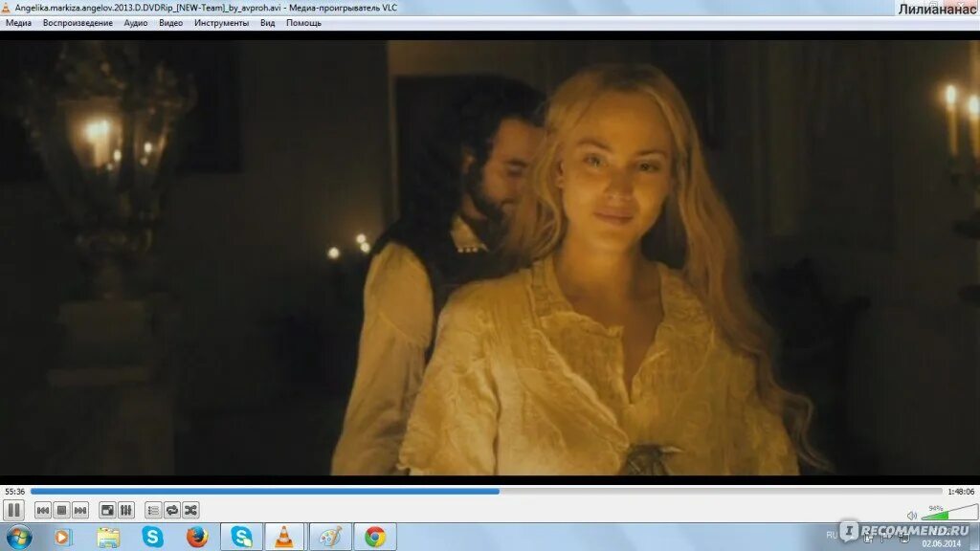
Task: Click the seek bar progress track
Action: (x=486, y=492)
